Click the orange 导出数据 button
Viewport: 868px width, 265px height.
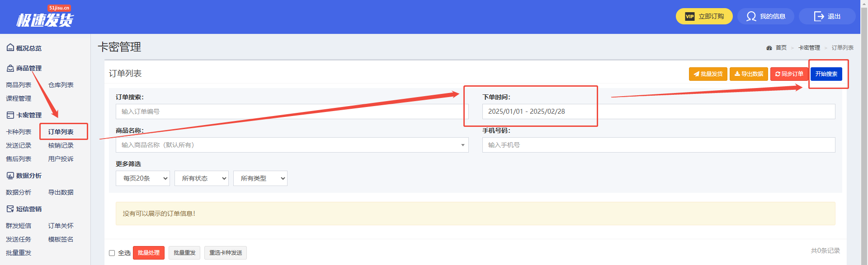click(x=749, y=74)
